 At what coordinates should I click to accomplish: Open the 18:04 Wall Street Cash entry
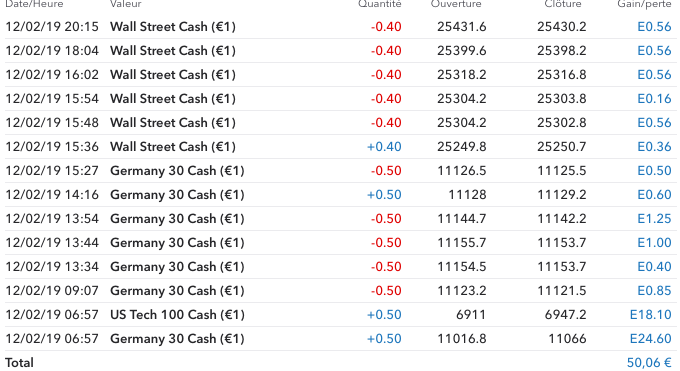click(340, 51)
